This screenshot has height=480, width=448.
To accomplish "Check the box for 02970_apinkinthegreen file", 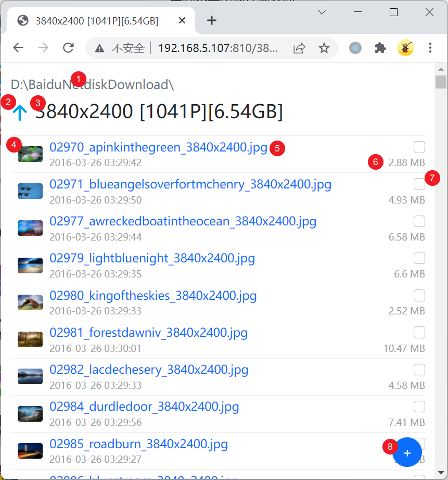I will point(419,147).
